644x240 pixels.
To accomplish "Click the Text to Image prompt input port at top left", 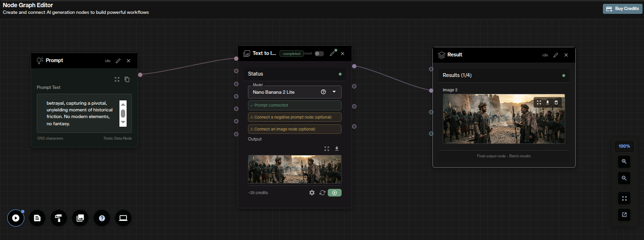I will pyautogui.click(x=236, y=59).
